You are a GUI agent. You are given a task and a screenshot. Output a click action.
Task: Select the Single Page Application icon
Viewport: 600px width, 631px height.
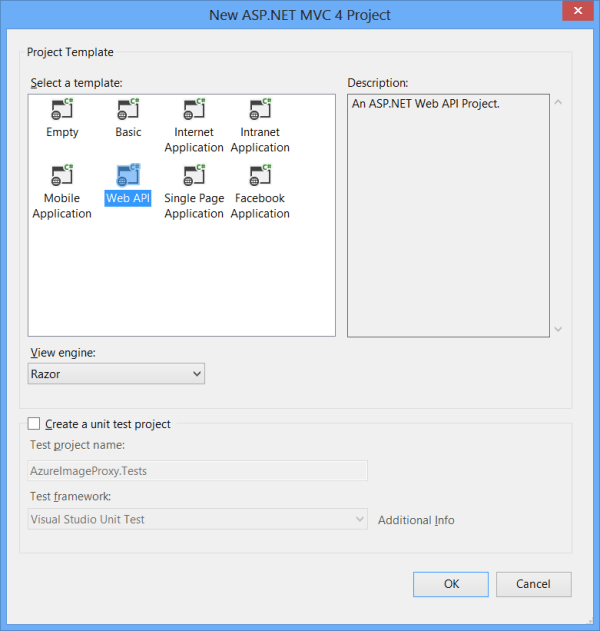click(x=194, y=175)
